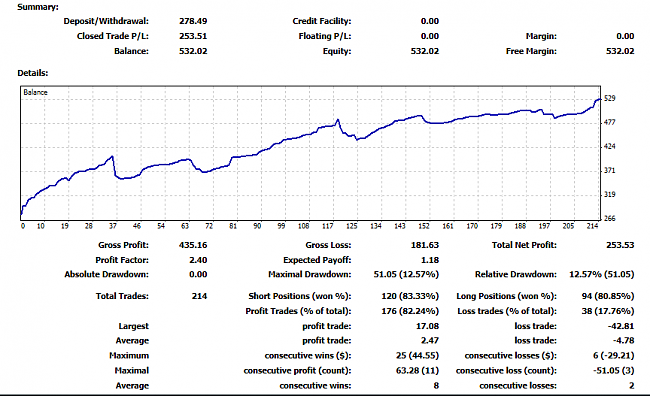Click the Balance value 532.02
The image size is (650, 396).
coord(193,51)
